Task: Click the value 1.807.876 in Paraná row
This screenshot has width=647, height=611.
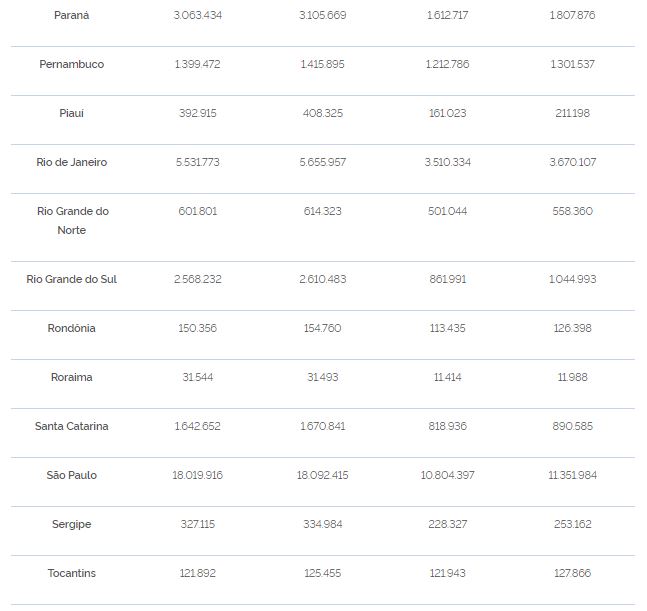Action: coord(572,15)
